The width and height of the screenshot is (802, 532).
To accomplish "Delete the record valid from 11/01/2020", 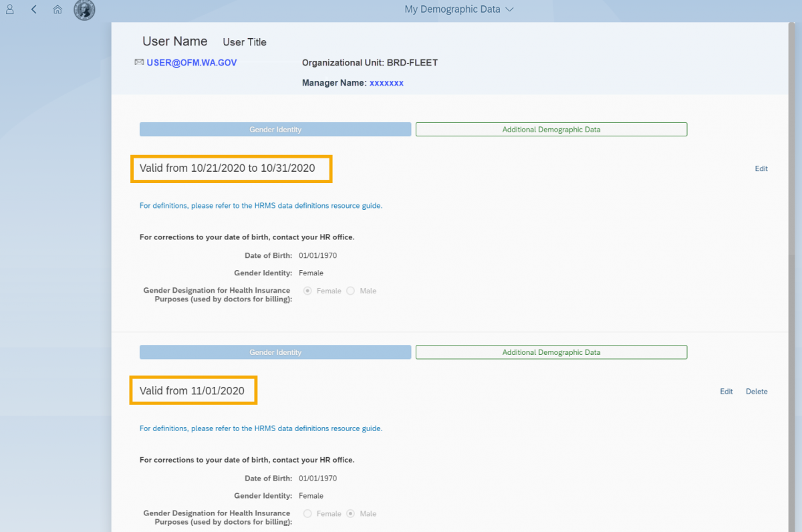I will pyautogui.click(x=756, y=391).
